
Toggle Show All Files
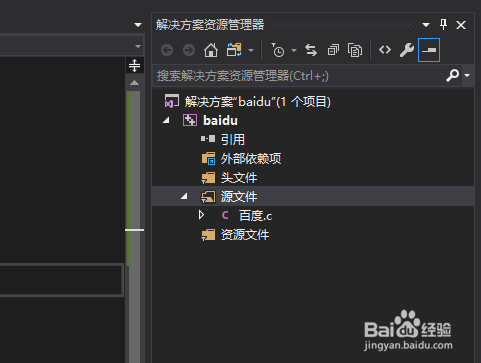[355, 50]
